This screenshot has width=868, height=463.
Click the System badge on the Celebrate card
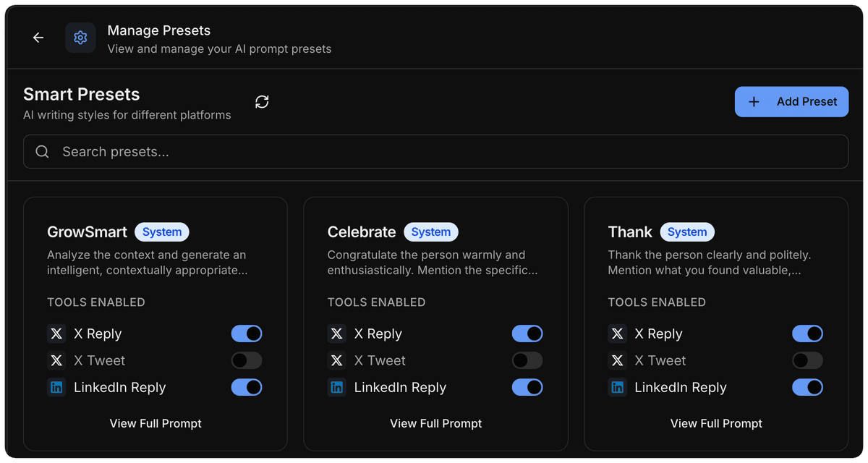tap(431, 231)
